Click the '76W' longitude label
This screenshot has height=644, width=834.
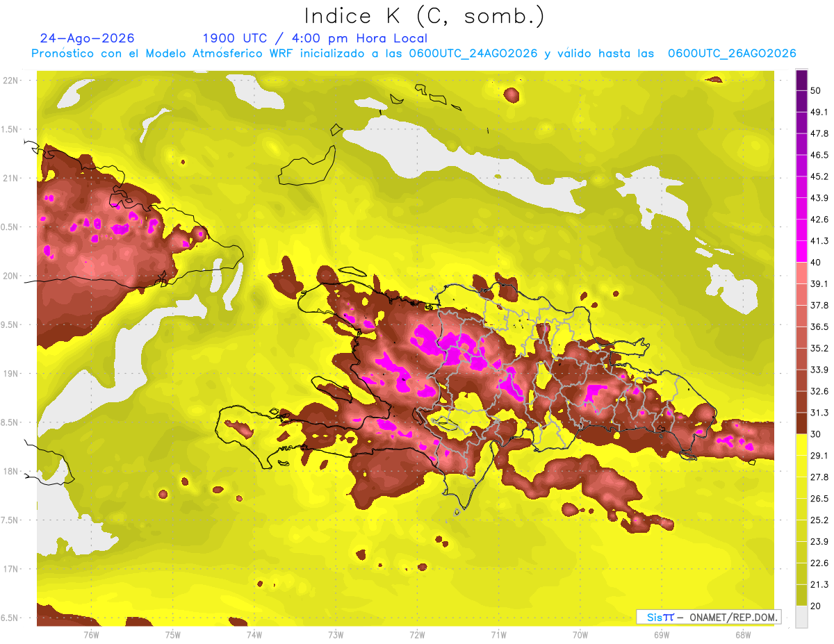coord(91,634)
